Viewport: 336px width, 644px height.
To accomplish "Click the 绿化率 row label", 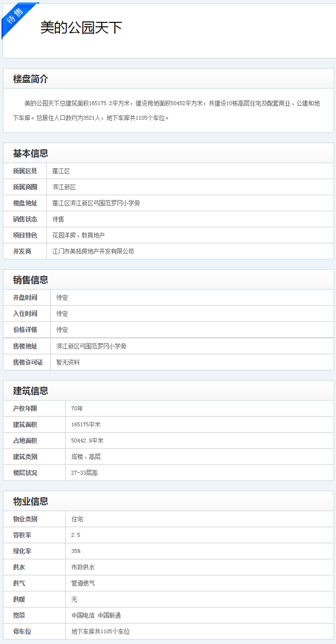I will point(22,551).
